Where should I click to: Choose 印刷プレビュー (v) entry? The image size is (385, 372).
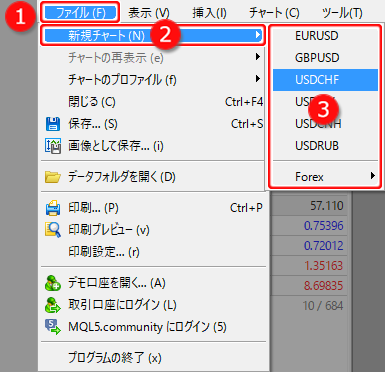point(153,230)
